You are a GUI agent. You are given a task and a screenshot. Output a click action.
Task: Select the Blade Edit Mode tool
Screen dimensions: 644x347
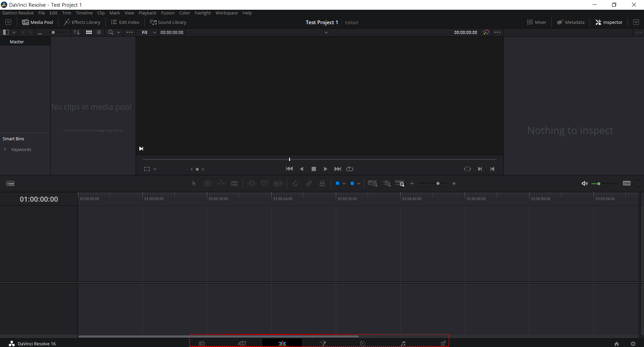pyautogui.click(x=234, y=184)
